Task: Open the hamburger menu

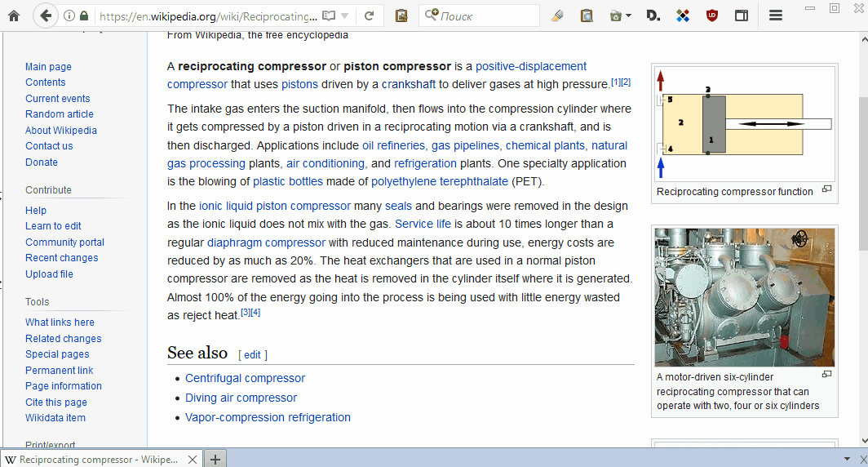Action: [x=776, y=16]
